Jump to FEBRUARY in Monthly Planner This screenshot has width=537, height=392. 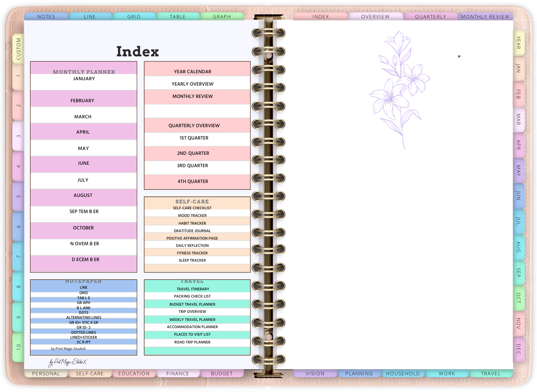coord(82,101)
